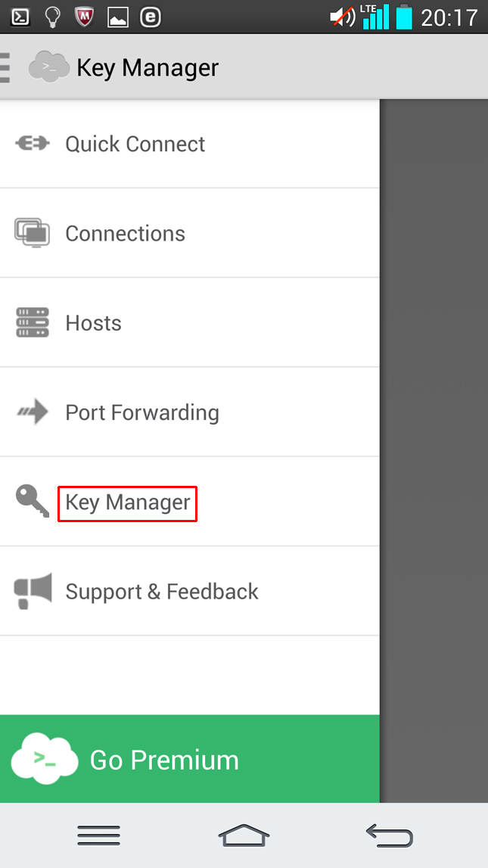Tap the Key Manager key icon

pyautogui.click(x=32, y=500)
